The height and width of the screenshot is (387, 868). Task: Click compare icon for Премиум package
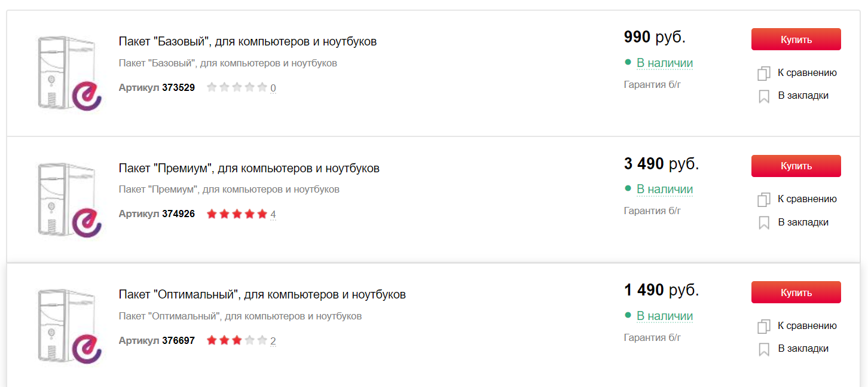[x=763, y=200]
